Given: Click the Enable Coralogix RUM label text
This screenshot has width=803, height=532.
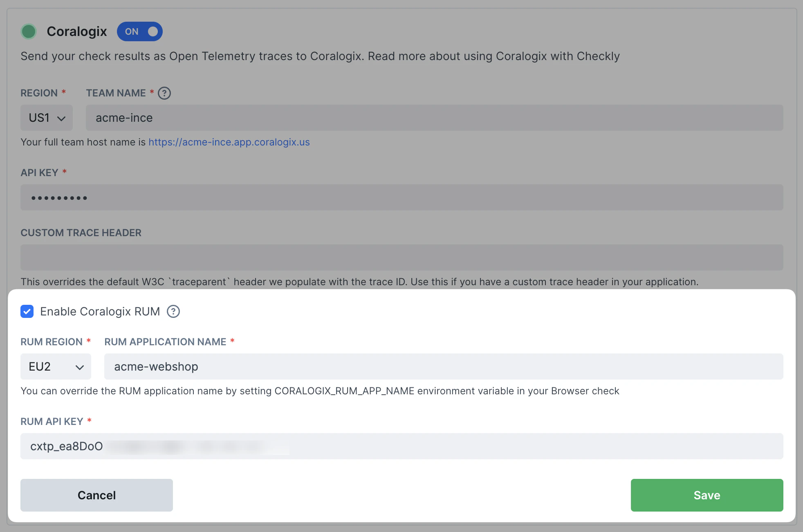Looking at the screenshot, I should coord(100,311).
